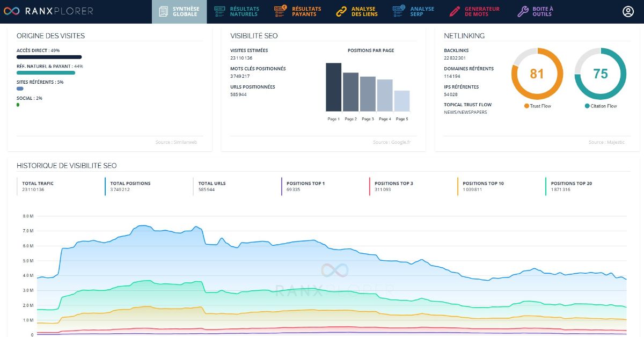
Task: Open the Analyse SERP tab label
Action: (422, 11)
